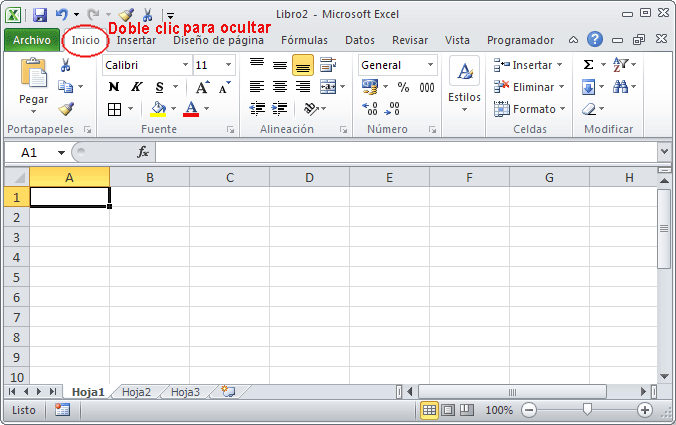Screen dimensions: 676x425
Task: Apply thousands separator 000 style
Action: [427, 87]
